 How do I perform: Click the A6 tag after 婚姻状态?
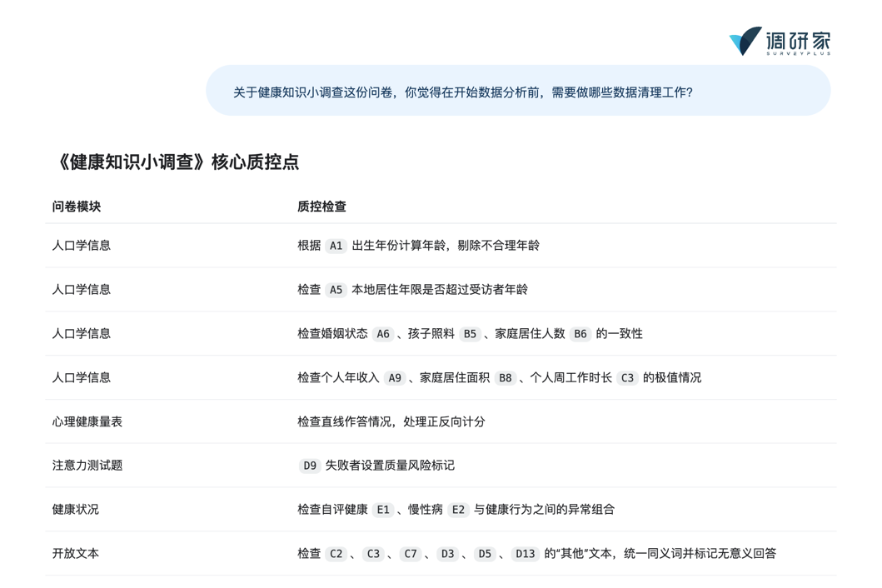tap(383, 334)
